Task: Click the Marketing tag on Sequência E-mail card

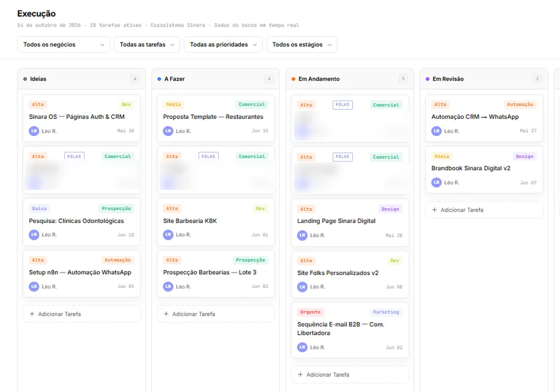Action: (x=386, y=312)
